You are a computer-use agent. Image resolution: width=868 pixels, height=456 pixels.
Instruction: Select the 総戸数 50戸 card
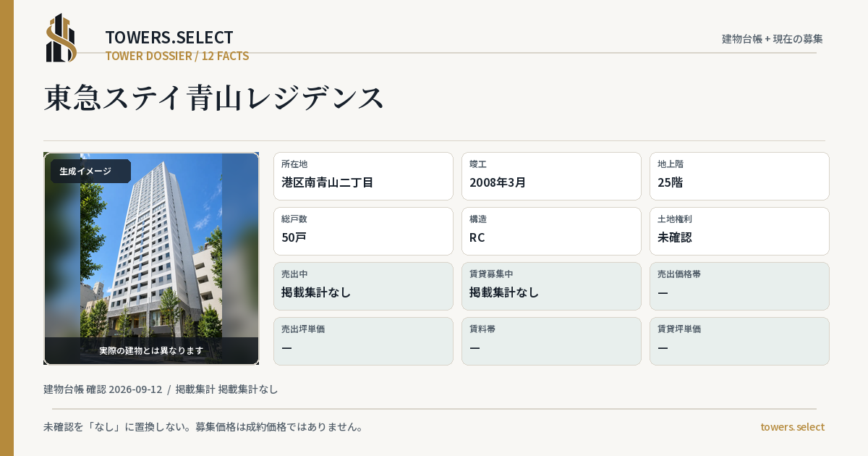coord(363,231)
